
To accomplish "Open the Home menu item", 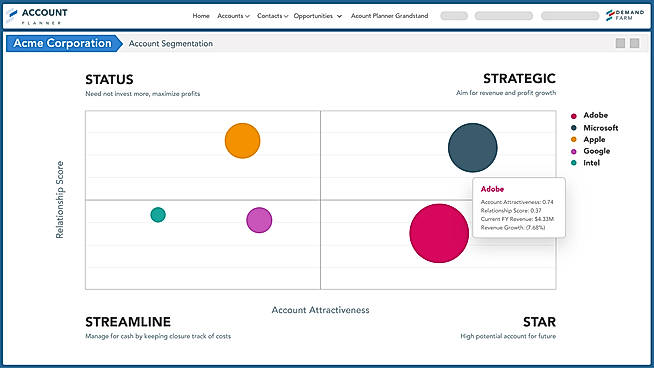I will [x=201, y=16].
